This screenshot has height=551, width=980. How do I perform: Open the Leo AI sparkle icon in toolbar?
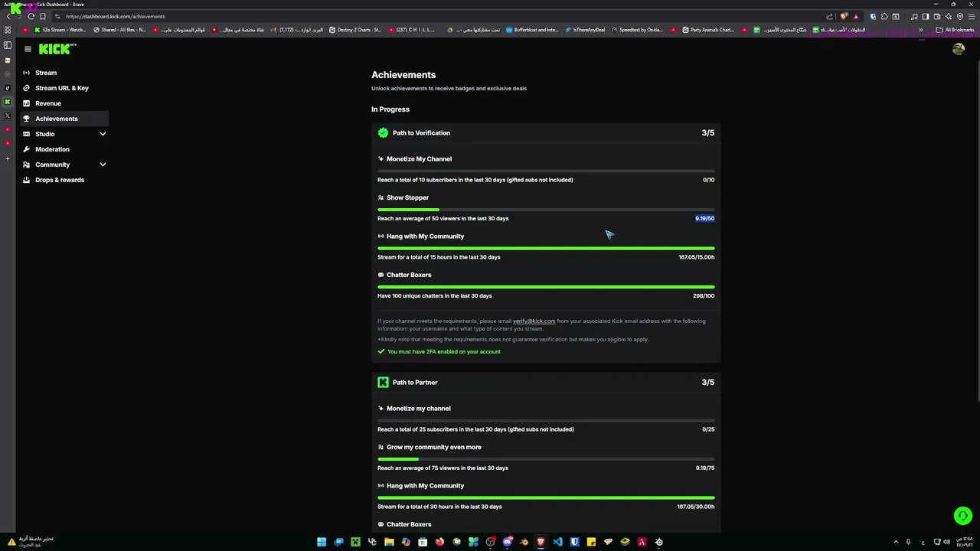(949, 16)
